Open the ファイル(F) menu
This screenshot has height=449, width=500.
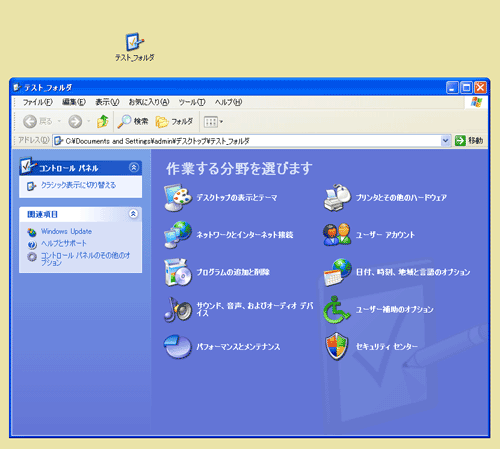click(x=37, y=102)
